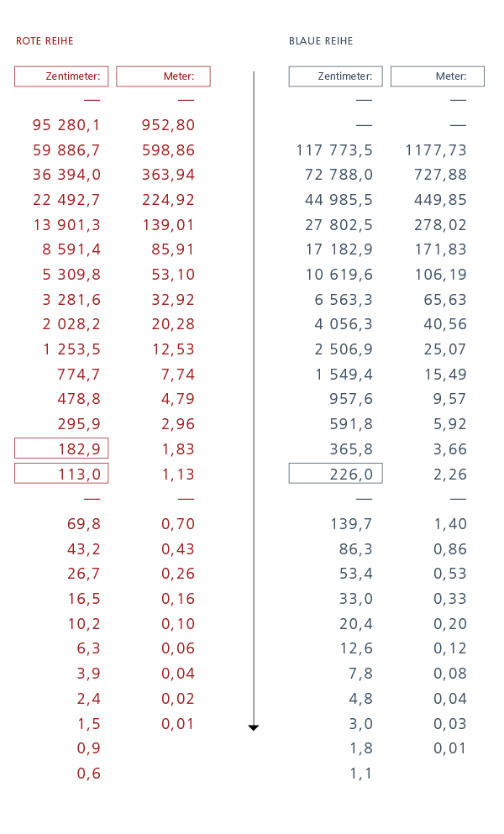This screenshot has width=504, height=834.
Task: Select the boxed red value 182,9
Action: (x=61, y=448)
